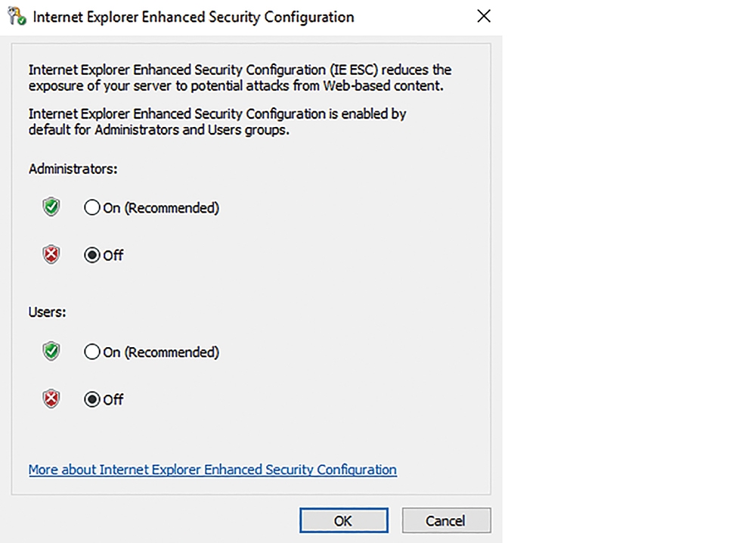
Task: Open More about Internet Explorer Enhanced Security link
Action: coord(212,470)
